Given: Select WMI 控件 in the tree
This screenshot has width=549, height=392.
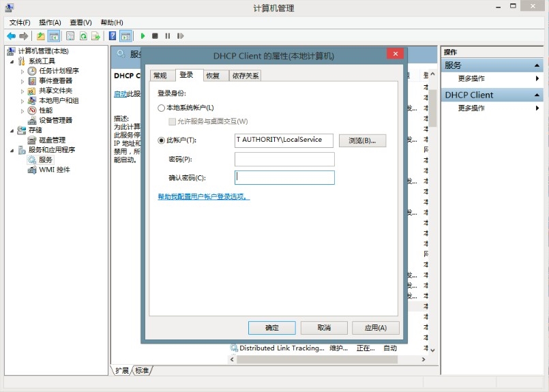Looking at the screenshot, I should [x=55, y=170].
